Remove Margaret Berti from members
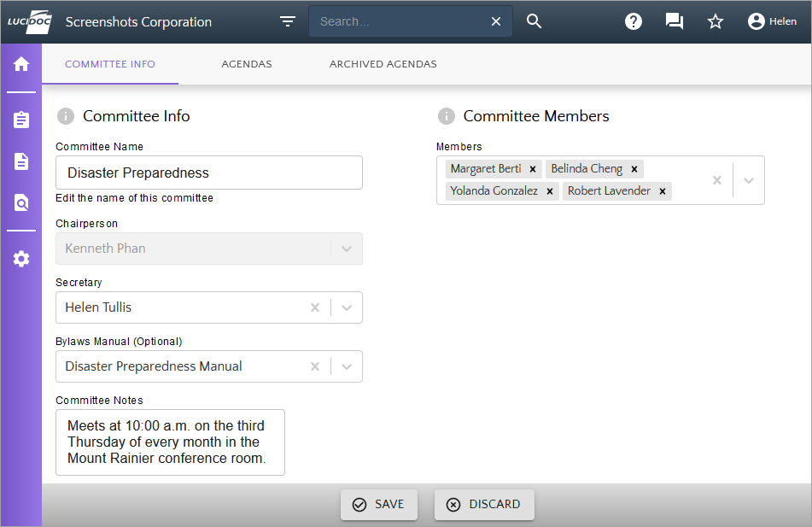The image size is (812, 527). [533, 169]
